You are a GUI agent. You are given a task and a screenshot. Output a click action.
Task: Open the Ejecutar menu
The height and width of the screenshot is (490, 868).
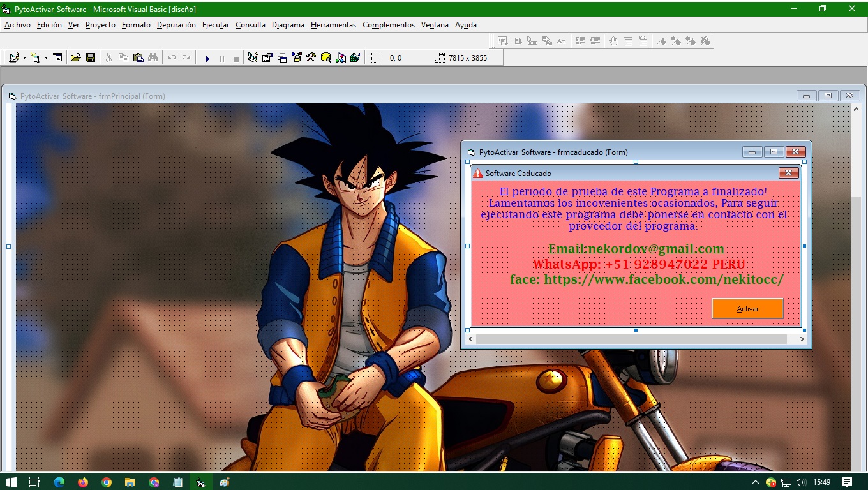pos(216,25)
